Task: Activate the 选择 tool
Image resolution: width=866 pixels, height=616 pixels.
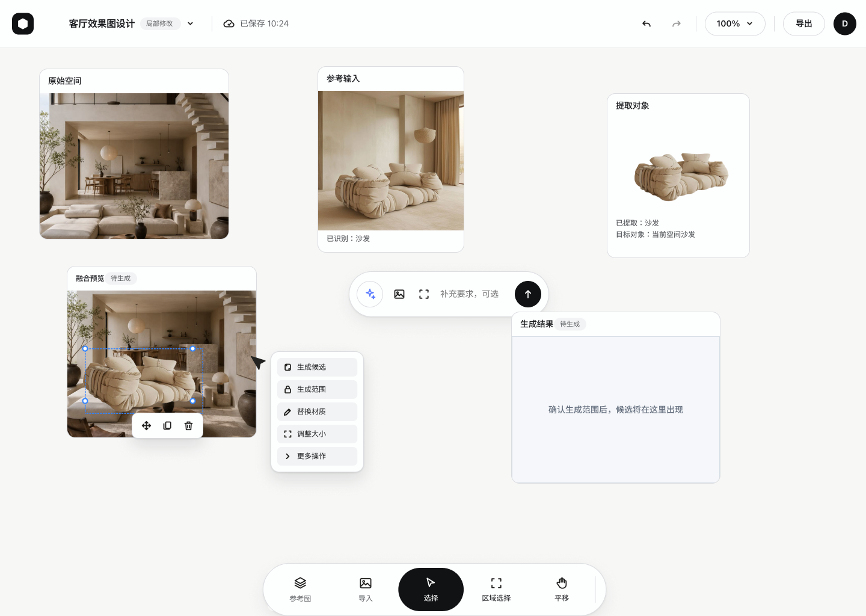Action: [431, 590]
